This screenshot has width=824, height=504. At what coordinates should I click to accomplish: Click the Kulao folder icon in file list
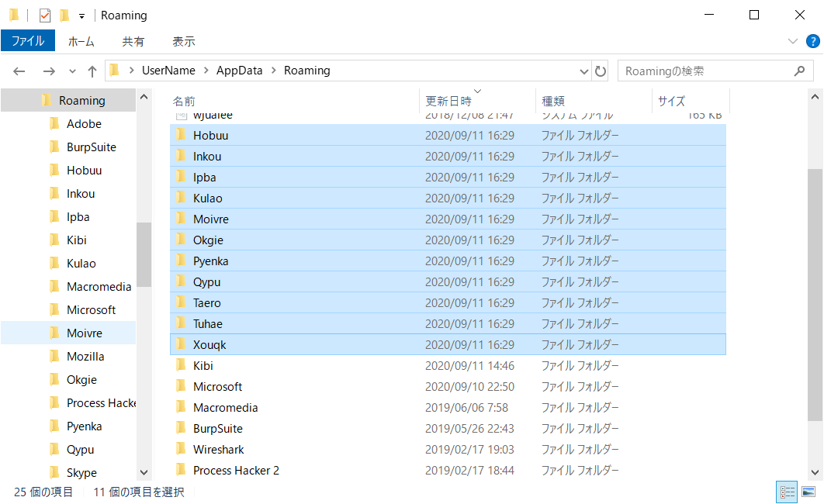coord(181,198)
